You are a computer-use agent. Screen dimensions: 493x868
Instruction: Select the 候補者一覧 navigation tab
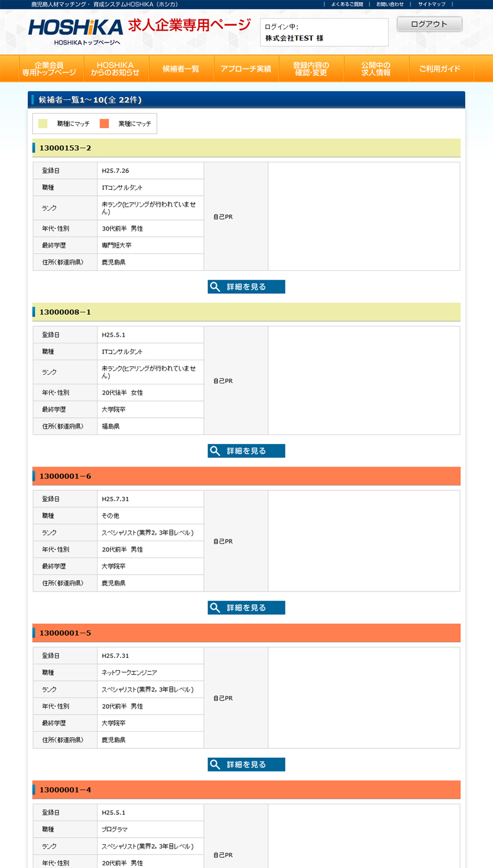[x=181, y=69]
